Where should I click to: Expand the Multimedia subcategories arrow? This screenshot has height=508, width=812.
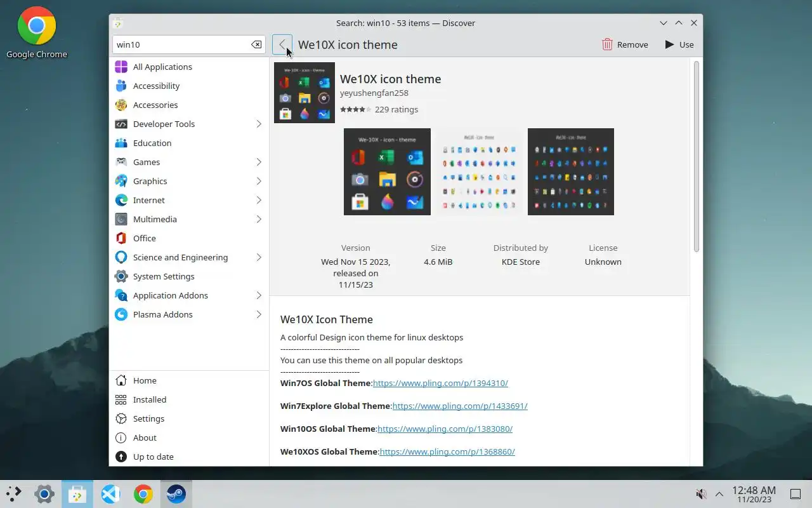click(x=259, y=219)
